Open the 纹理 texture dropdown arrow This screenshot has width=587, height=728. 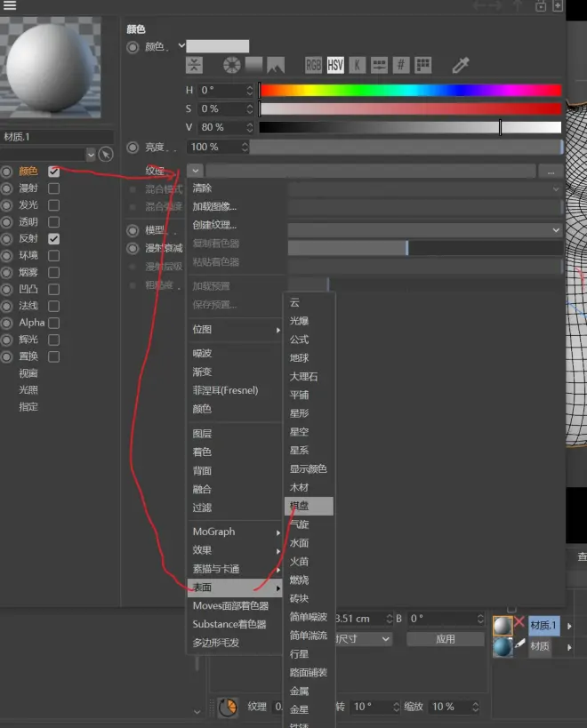pos(196,171)
